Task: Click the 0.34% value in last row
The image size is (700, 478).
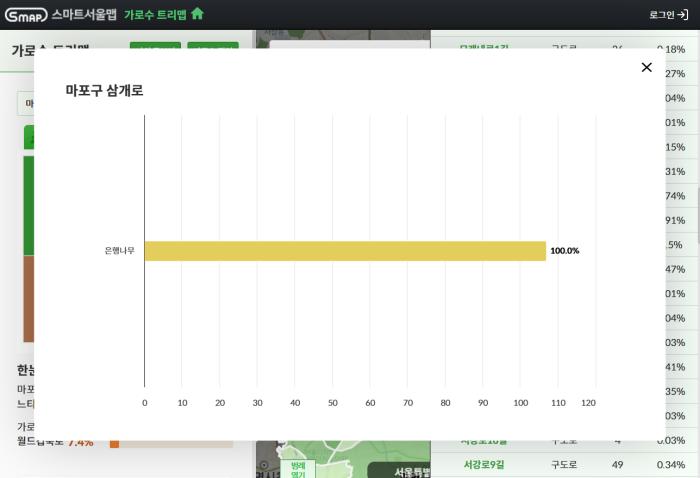Action: [671, 465]
